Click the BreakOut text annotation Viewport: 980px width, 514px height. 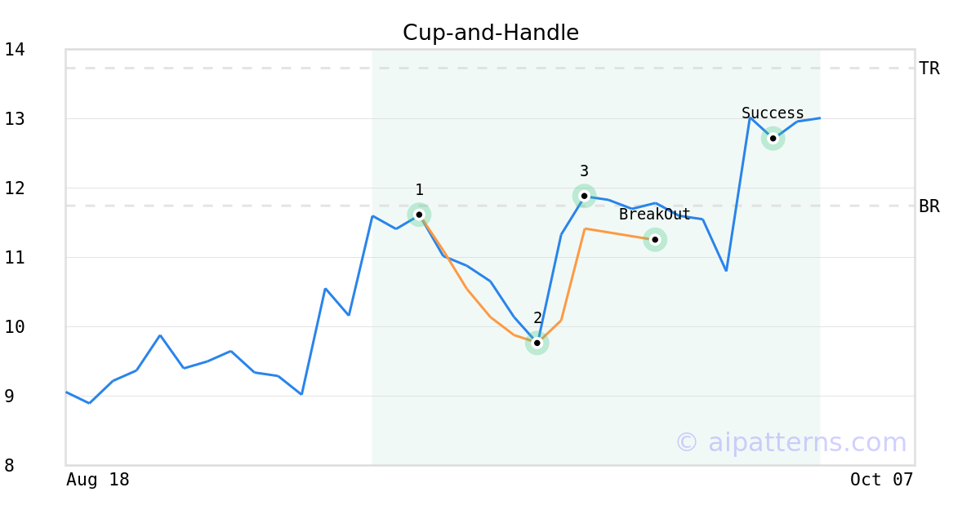point(654,215)
